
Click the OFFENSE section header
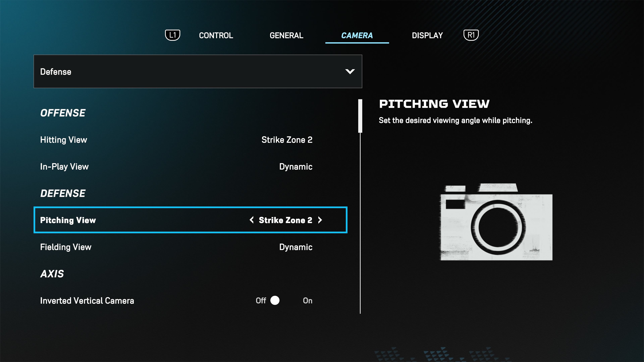[62, 112]
